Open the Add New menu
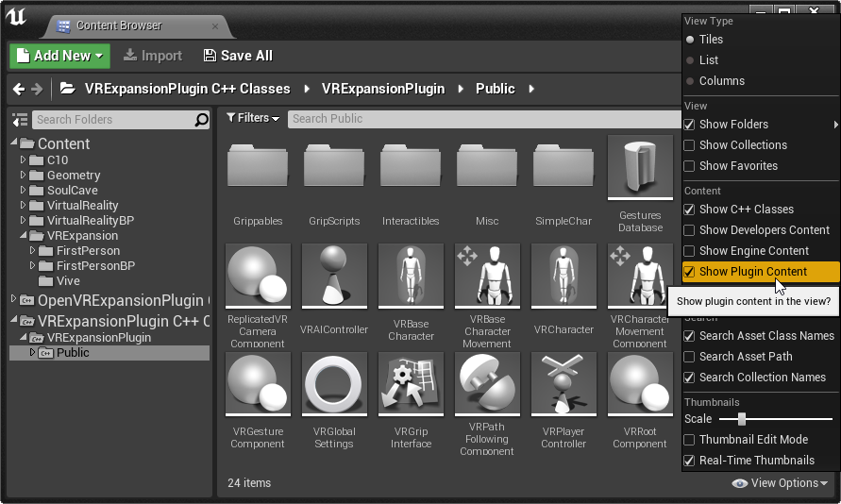This screenshot has height=504, width=841. pos(59,56)
